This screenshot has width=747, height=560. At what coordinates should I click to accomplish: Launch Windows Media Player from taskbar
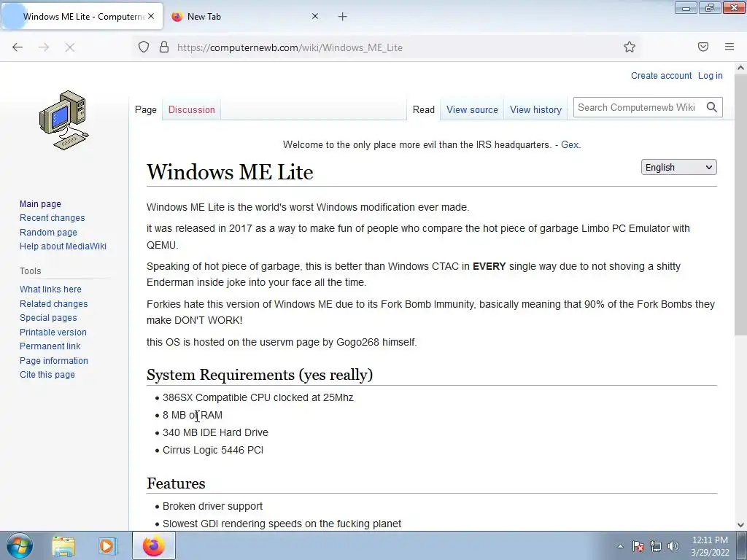tap(108, 546)
